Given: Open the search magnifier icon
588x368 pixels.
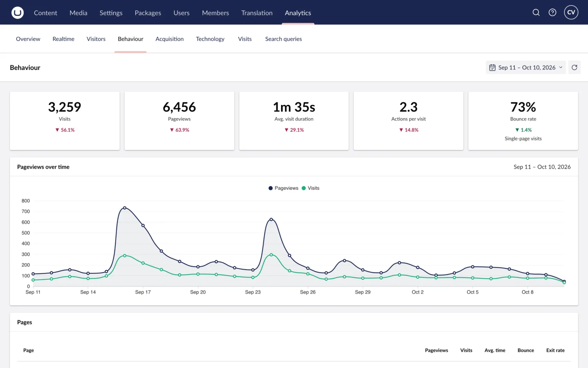Looking at the screenshot, I should point(536,13).
